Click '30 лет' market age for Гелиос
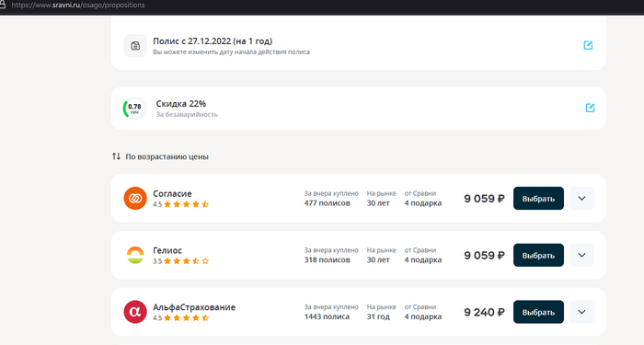 378,259
